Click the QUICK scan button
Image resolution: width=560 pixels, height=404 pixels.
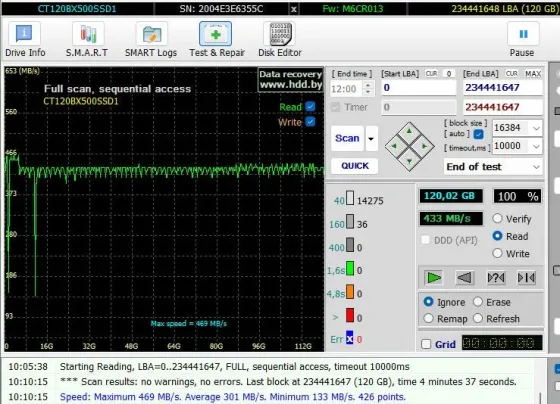[355, 166]
